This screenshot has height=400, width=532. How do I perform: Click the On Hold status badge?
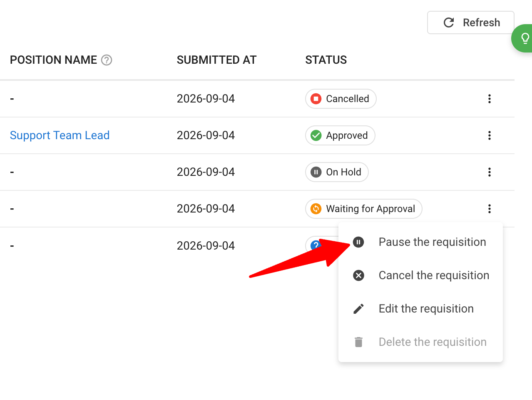337,172
